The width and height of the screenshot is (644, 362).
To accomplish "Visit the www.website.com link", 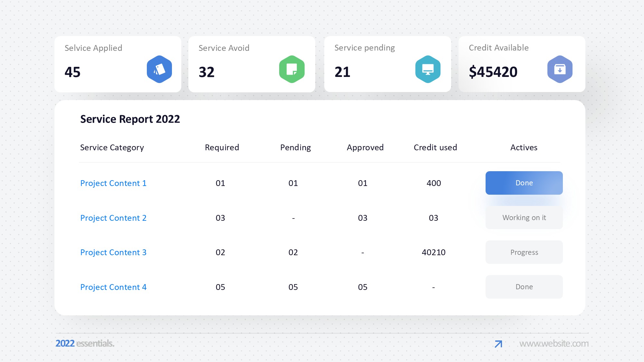I will [x=554, y=344].
